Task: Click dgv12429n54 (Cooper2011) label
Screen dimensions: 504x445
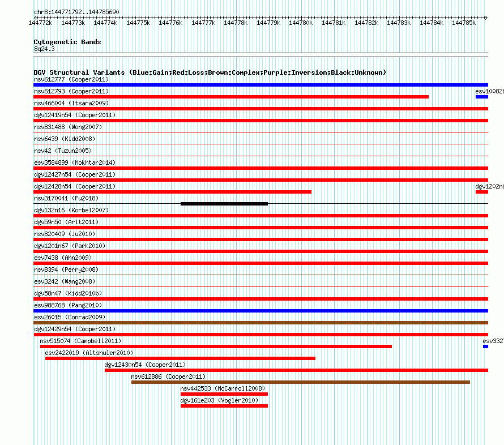Action: tap(75, 329)
